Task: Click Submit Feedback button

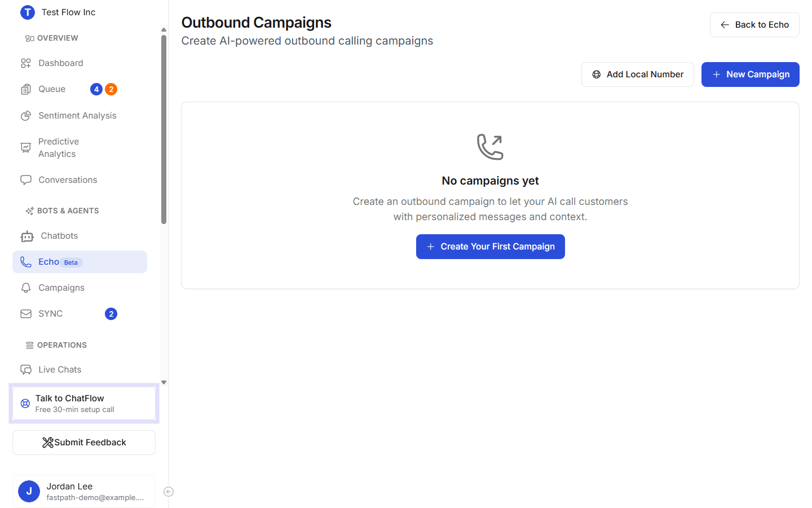Action: [x=84, y=443]
